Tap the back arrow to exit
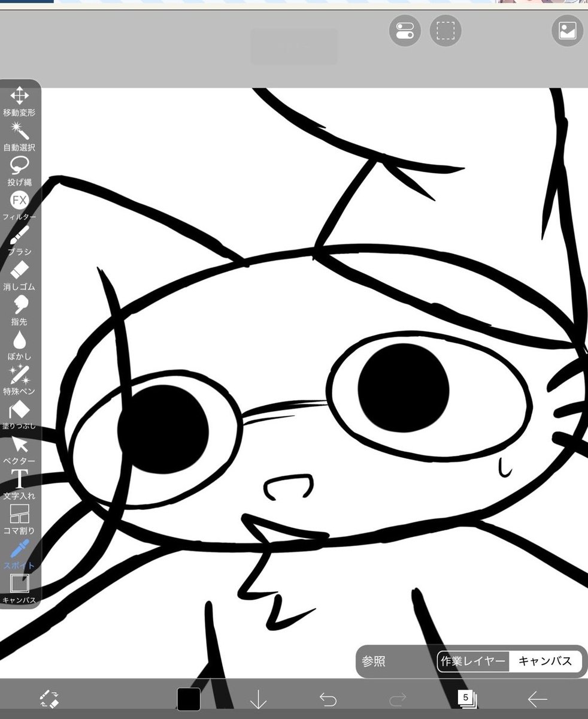Image resolution: width=588 pixels, height=719 pixels. tap(537, 699)
